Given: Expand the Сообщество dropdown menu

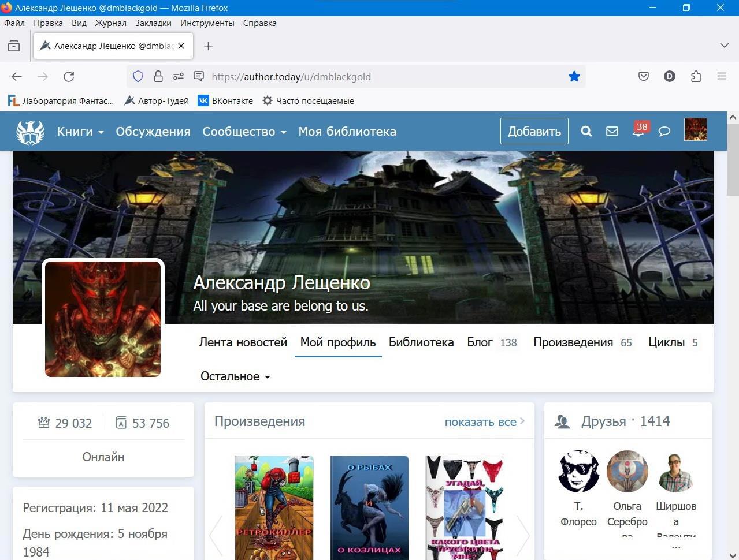Looking at the screenshot, I should click(244, 132).
